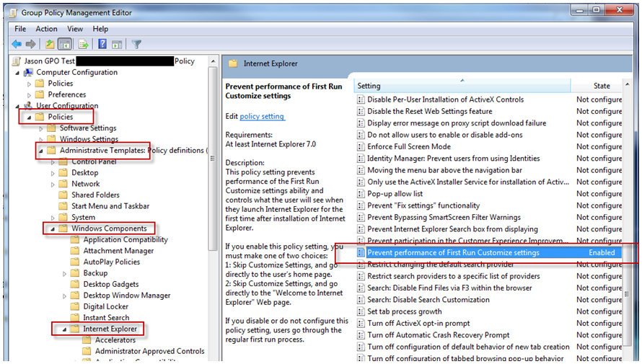Click the folder icon for Accelerators

pyautogui.click(x=87, y=340)
